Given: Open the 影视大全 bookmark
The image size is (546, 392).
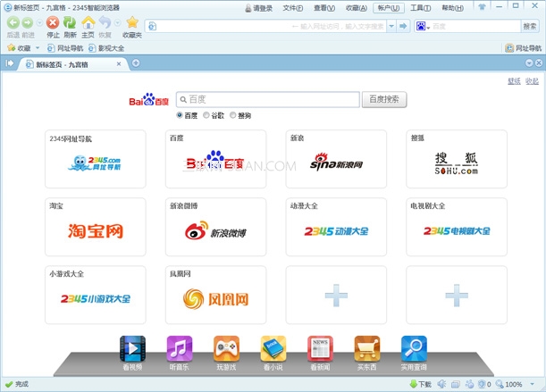Looking at the screenshot, I should coord(106,48).
